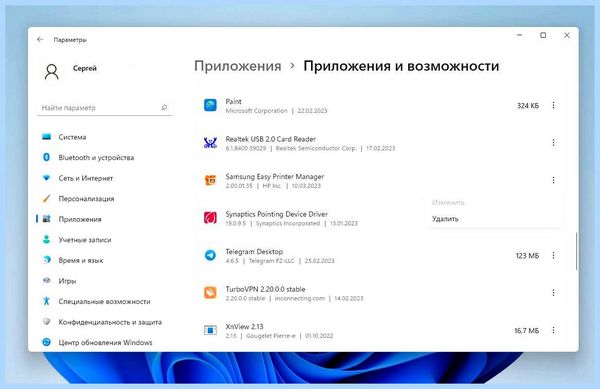Click the Игры gamepad icon
Image resolution: width=600 pixels, height=389 pixels.
46,280
